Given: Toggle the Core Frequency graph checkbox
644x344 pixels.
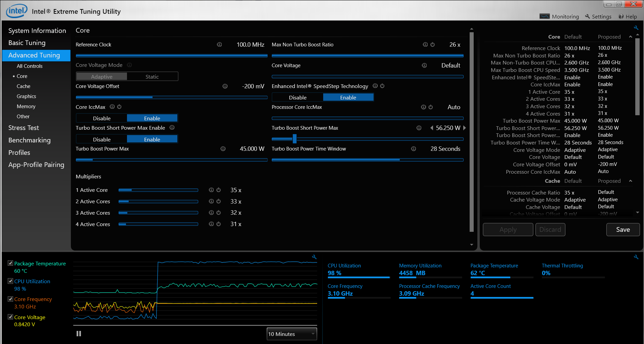Looking at the screenshot, I should coord(10,299).
